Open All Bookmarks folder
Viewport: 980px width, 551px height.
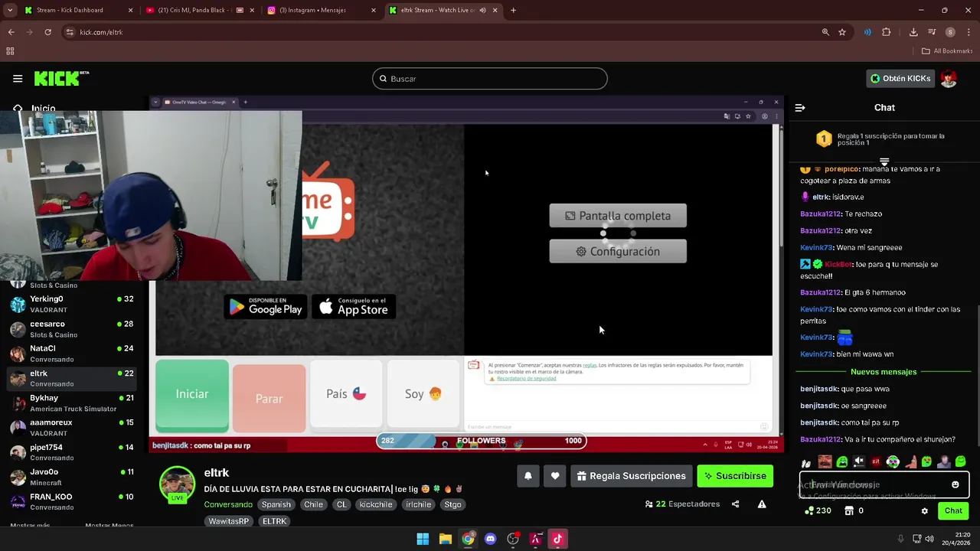coord(947,51)
